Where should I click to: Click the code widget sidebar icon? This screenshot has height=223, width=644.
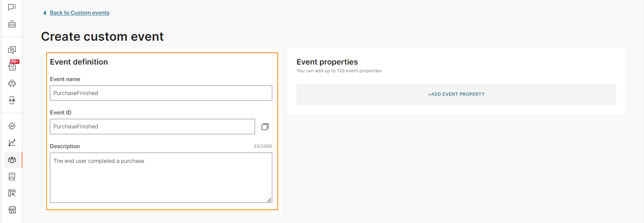pyautogui.click(x=12, y=24)
